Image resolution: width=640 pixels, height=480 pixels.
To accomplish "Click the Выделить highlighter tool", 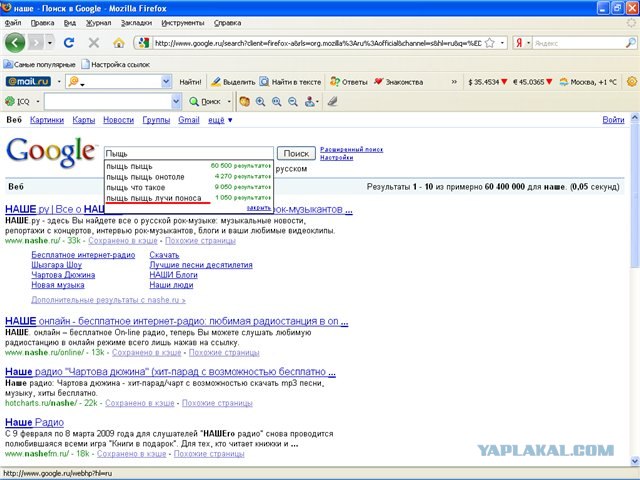I will pyautogui.click(x=233, y=82).
